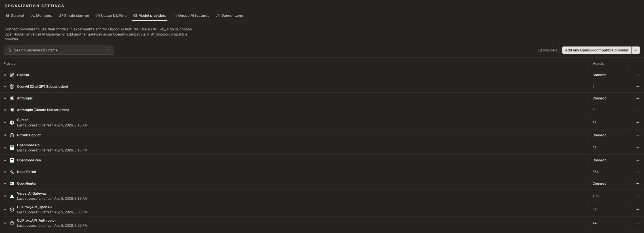
Task: Open more options for CLIProxyAPI (OpenAI) row
Action: [x=637, y=210]
